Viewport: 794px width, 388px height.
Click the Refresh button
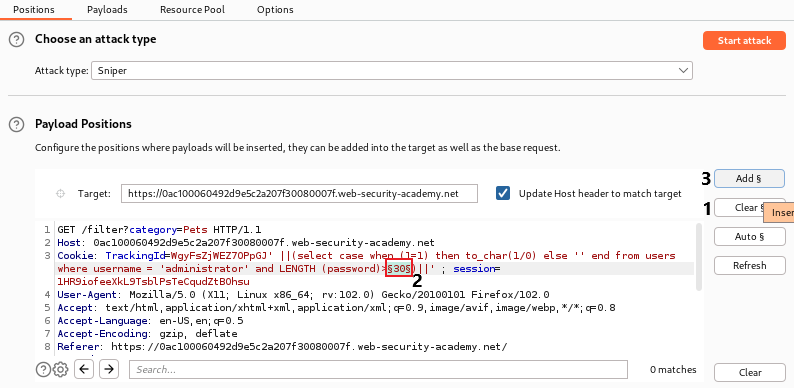[x=749, y=265]
